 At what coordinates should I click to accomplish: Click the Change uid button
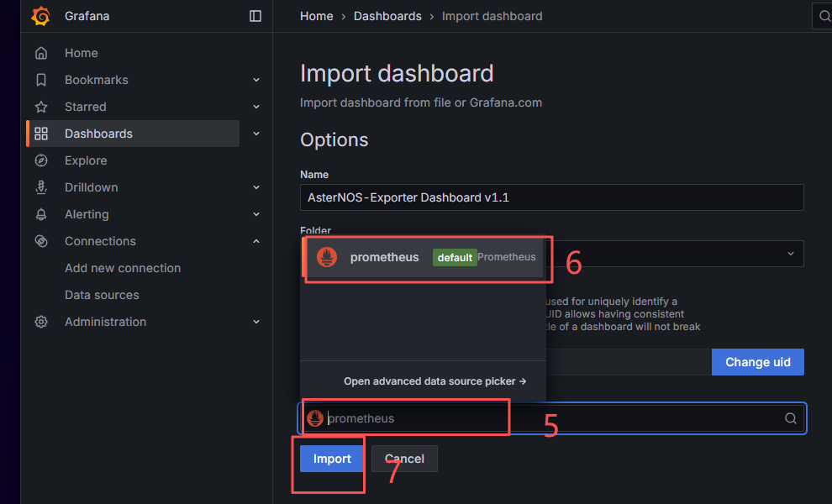pyautogui.click(x=758, y=362)
